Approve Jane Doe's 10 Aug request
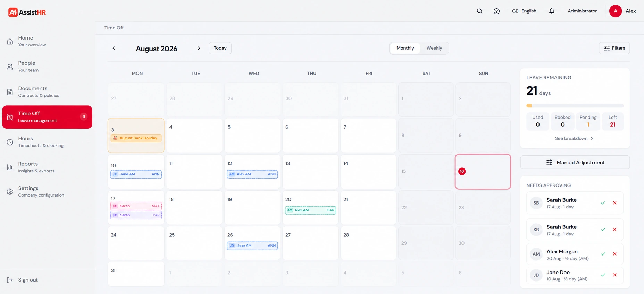644x294 pixels. pos(603,275)
